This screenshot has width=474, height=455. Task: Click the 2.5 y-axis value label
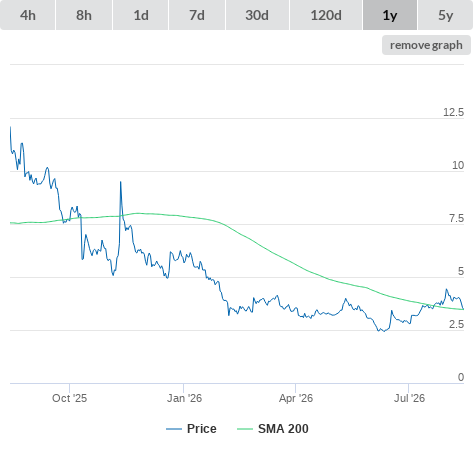coord(456,324)
